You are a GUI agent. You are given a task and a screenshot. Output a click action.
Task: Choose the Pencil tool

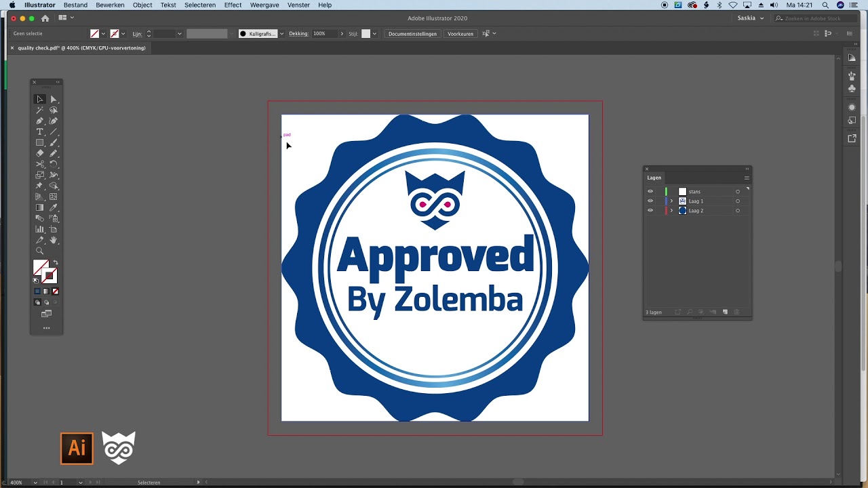pos(54,153)
